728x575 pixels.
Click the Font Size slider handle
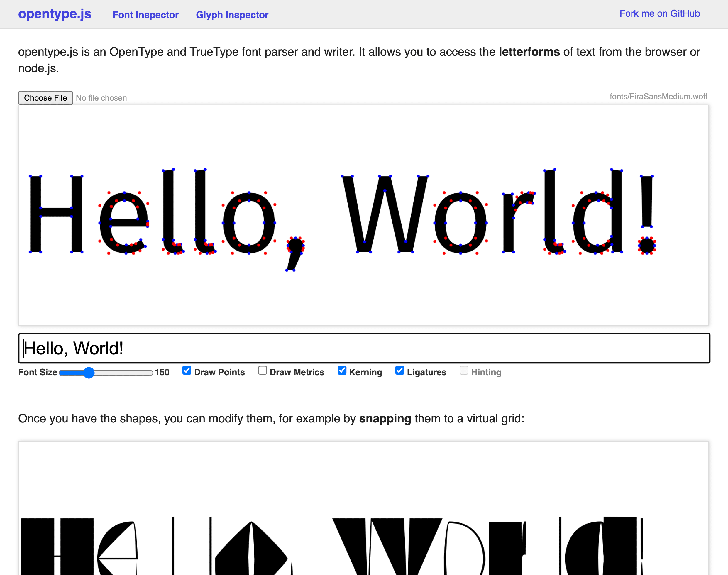click(x=89, y=373)
